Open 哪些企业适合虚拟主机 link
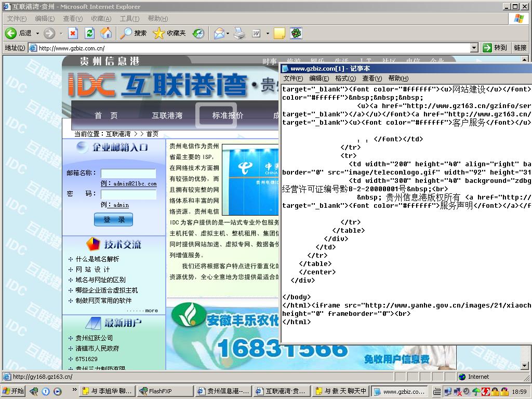This screenshot has height=399, width=532. pyautogui.click(x=107, y=290)
